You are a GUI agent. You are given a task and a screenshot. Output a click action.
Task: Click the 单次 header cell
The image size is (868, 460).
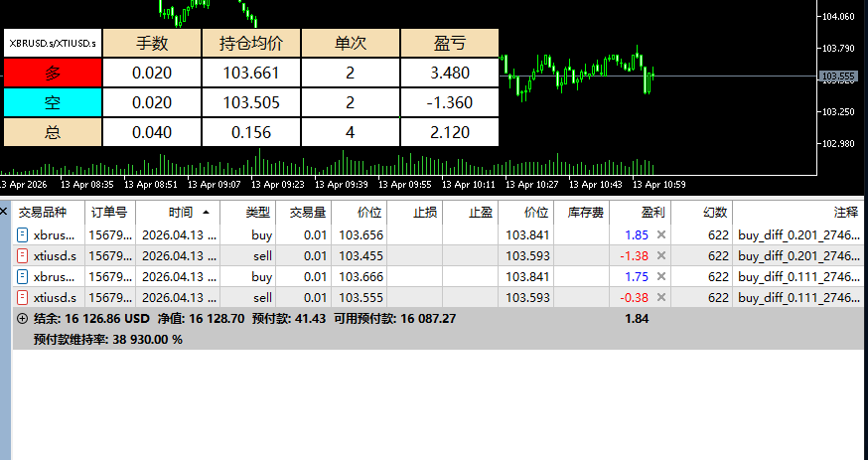point(350,43)
